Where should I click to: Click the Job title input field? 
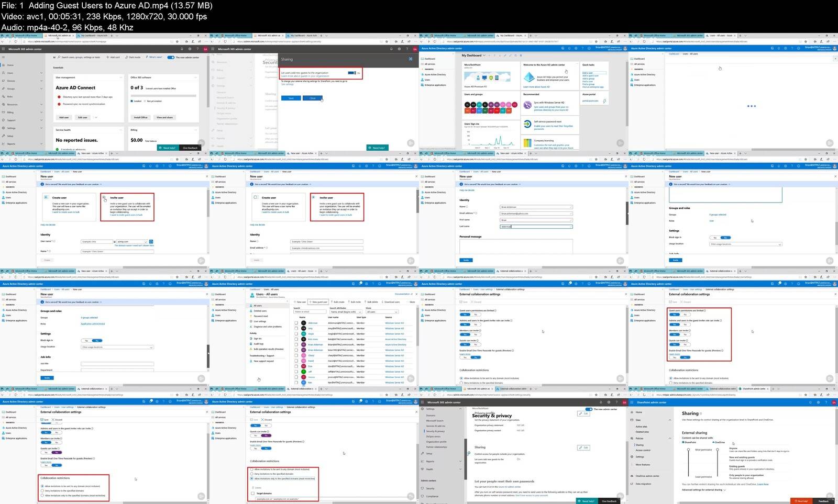point(117,364)
